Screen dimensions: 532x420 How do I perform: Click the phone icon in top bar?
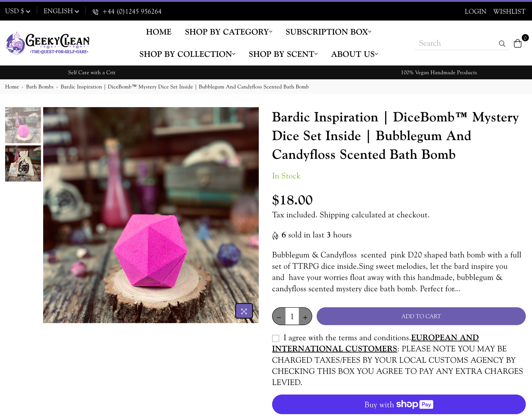(x=96, y=12)
